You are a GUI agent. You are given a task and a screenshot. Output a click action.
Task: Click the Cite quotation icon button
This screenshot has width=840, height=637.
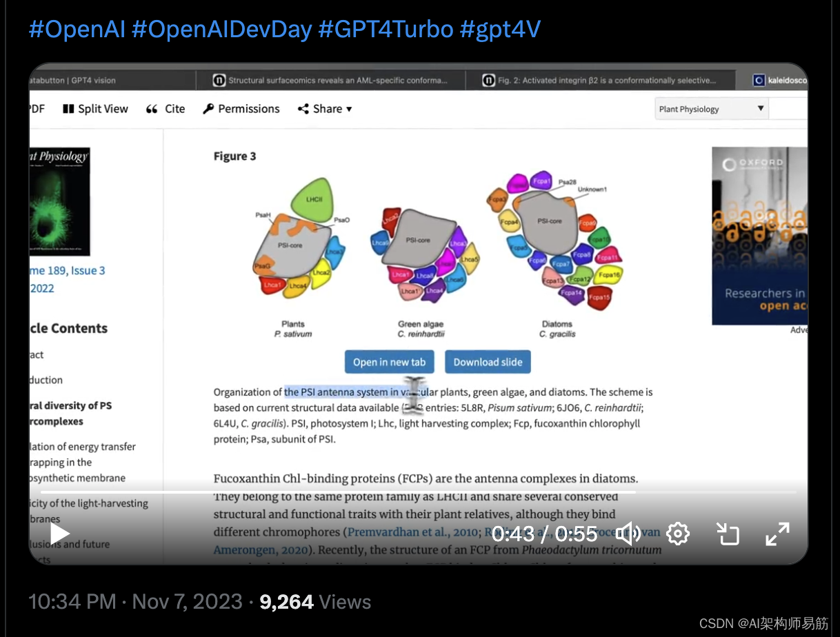(x=166, y=109)
